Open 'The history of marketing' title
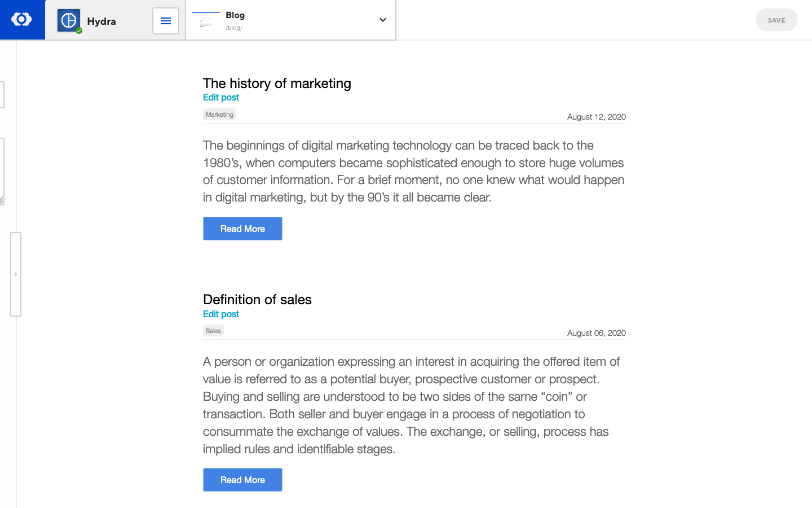Viewport: 812px width, 508px height. (277, 84)
